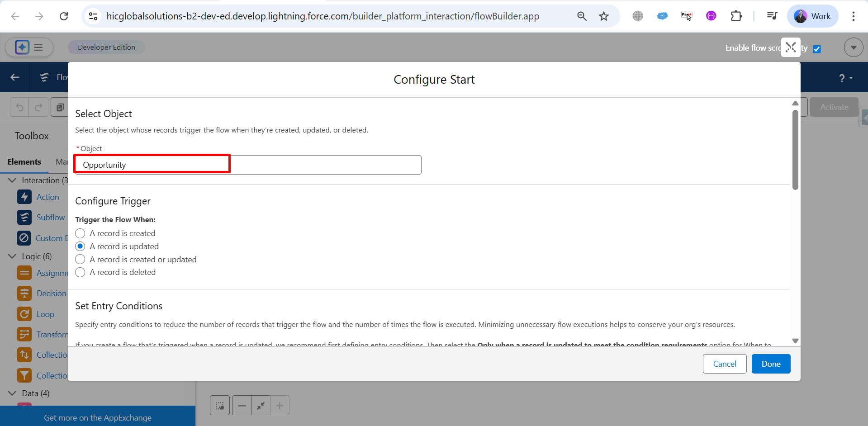868x426 pixels.
Task: Click 'Trigger the Flow When:' label
Action: (x=115, y=220)
